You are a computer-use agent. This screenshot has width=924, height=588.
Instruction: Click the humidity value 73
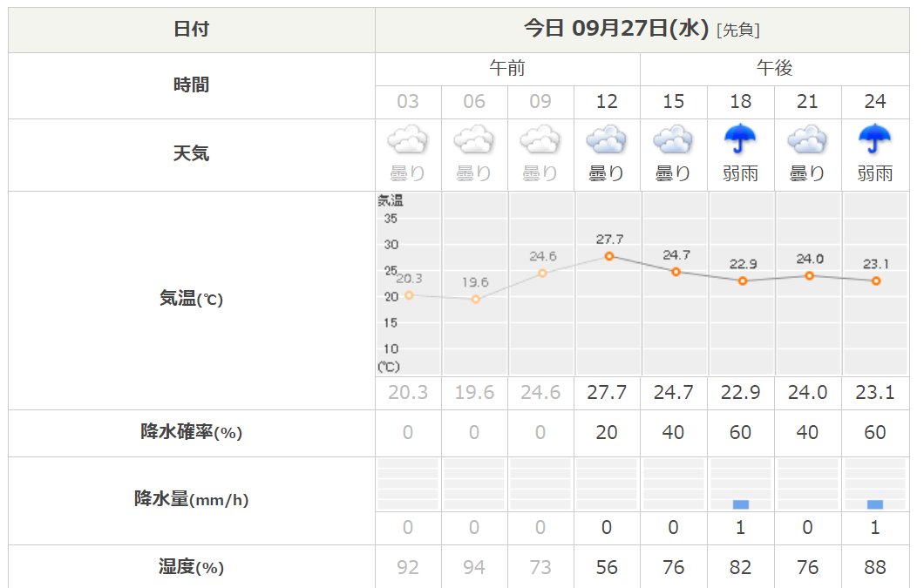tap(540, 567)
